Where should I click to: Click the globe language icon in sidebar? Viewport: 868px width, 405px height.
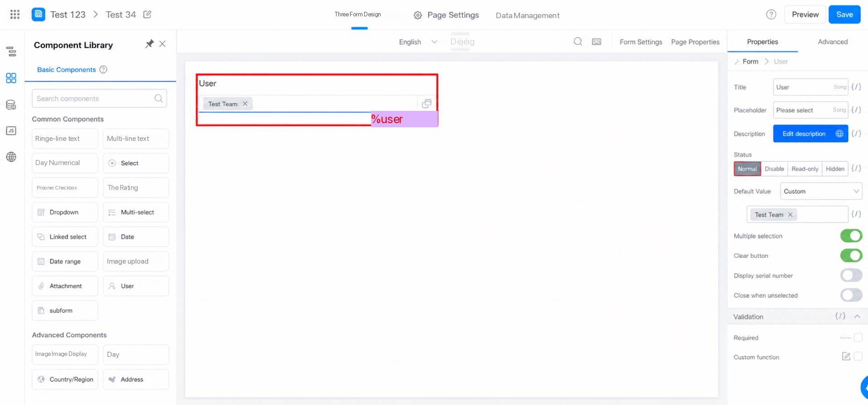pyautogui.click(x=11, y=157)
